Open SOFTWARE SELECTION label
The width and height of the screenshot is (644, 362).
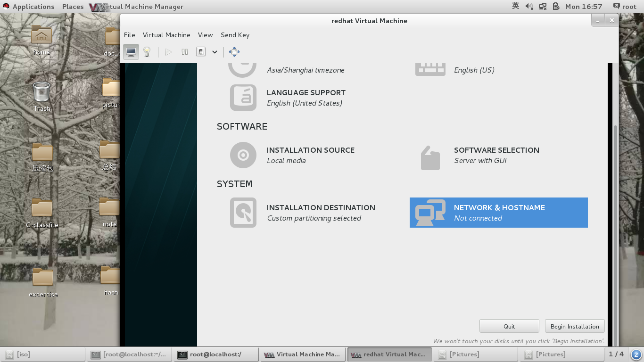(496, 150)
